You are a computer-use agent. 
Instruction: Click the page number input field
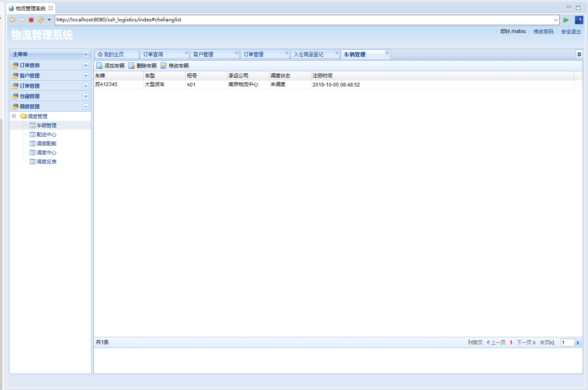click(567, 343)
